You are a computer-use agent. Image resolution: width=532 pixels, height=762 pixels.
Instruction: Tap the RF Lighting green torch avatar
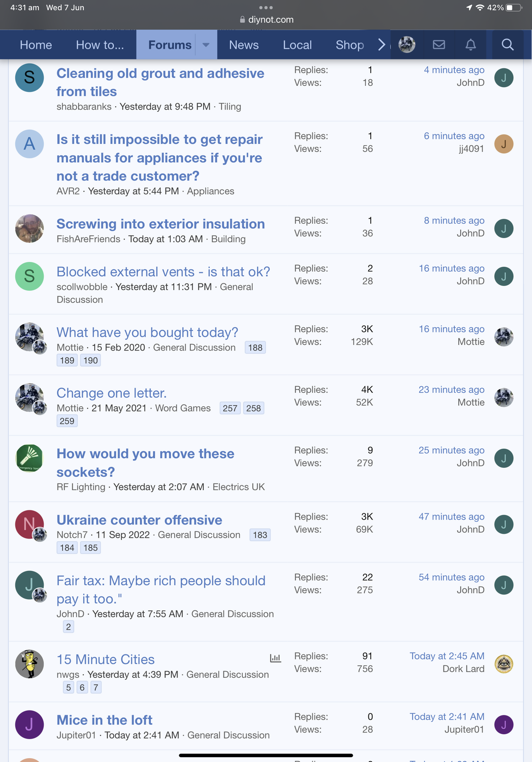[30, 458]
